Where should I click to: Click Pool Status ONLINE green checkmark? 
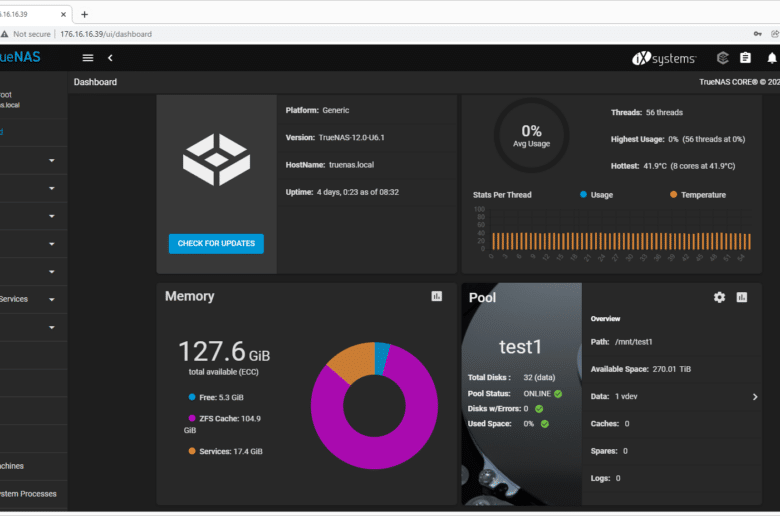[x=558, y=394]
